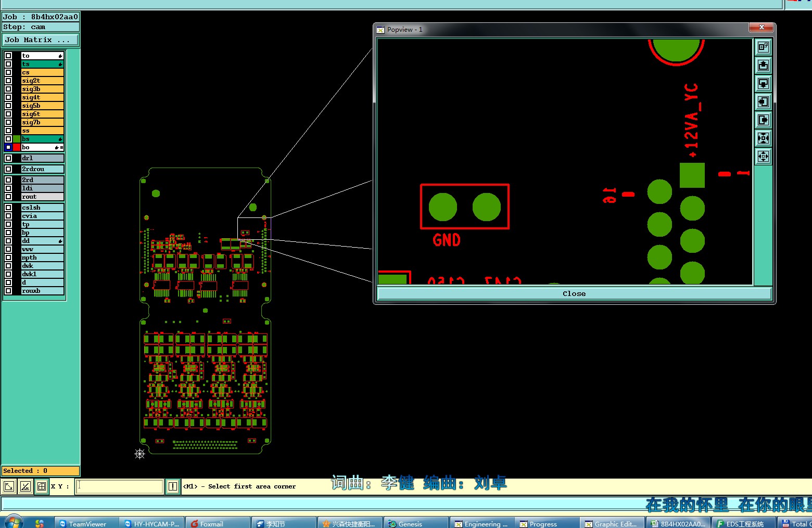This screenshot has width=812, height=528.
Task: Zoom in the Popview with inward arrows
Action: (x=763, y=138)
